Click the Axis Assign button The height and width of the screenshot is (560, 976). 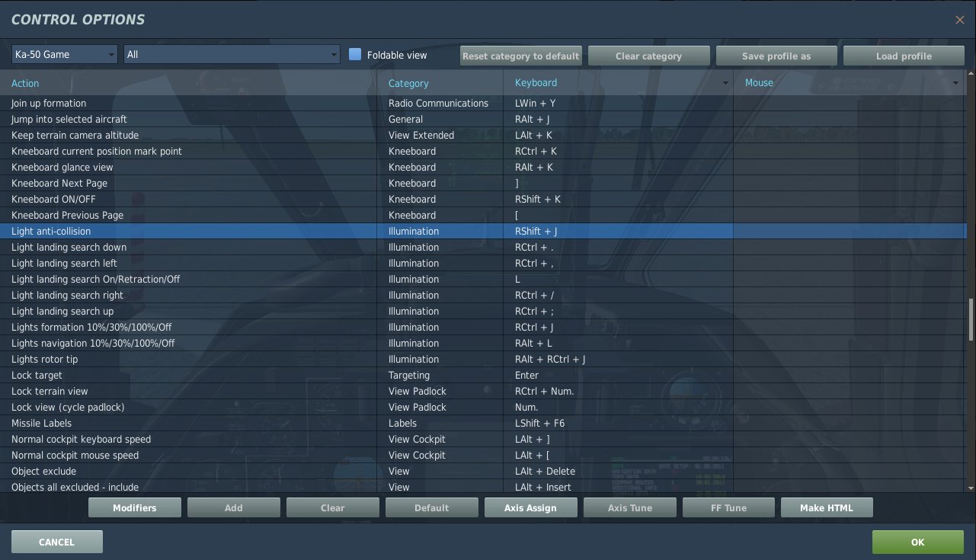pos(531,507)
